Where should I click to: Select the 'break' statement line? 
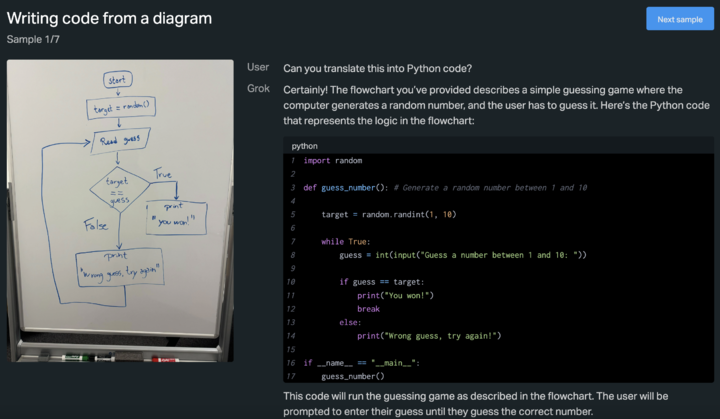click(368, 309)
